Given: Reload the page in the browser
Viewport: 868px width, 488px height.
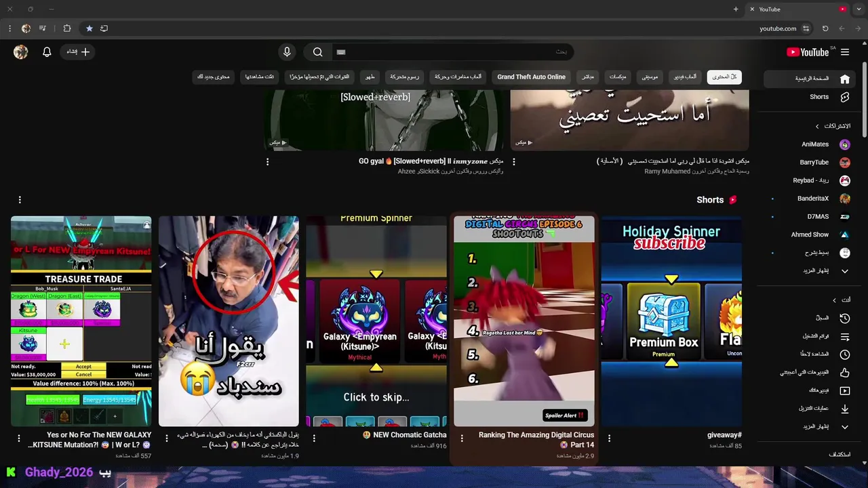Looking at the screenshot, I should (825, 28).
